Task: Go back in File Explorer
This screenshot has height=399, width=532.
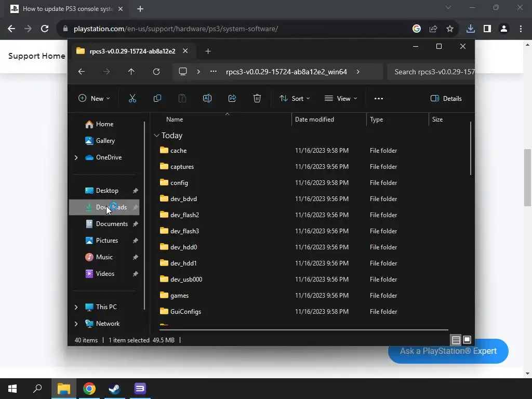Action: (82, 72)
